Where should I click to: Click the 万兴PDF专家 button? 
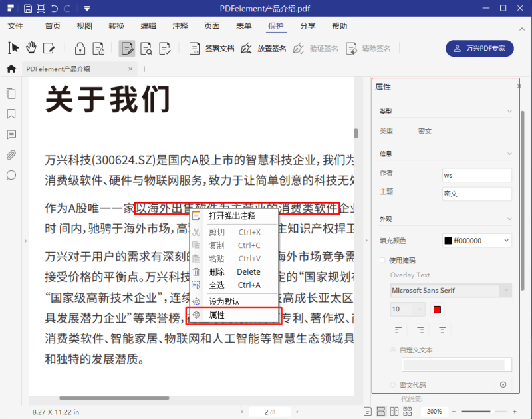point(479,48)
